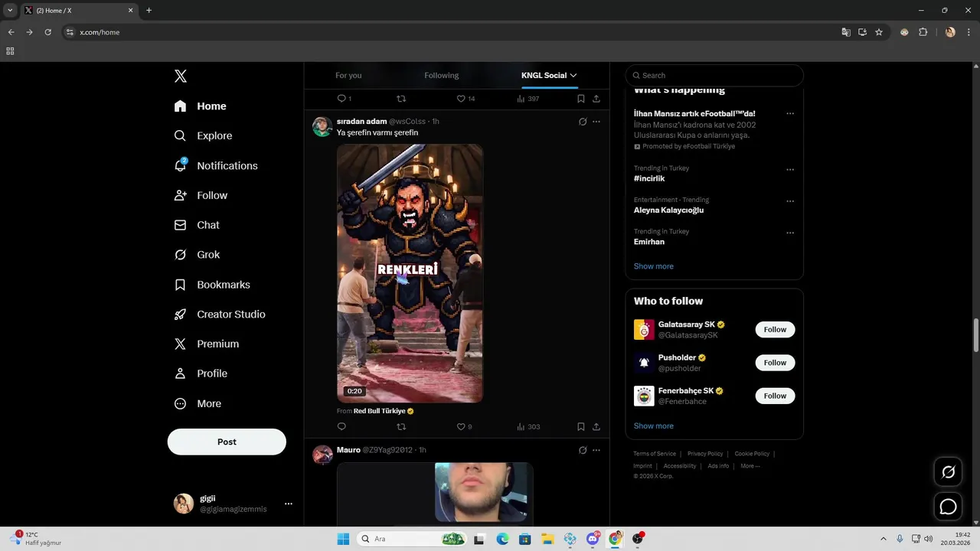Open Chat in sidebar
Image resolution: width=980 pixels, height=551 pixels.
198,226
